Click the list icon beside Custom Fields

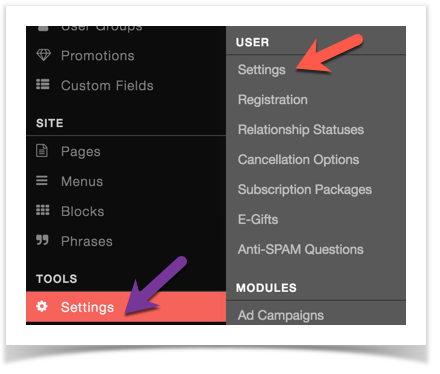[x=43, y=85]
